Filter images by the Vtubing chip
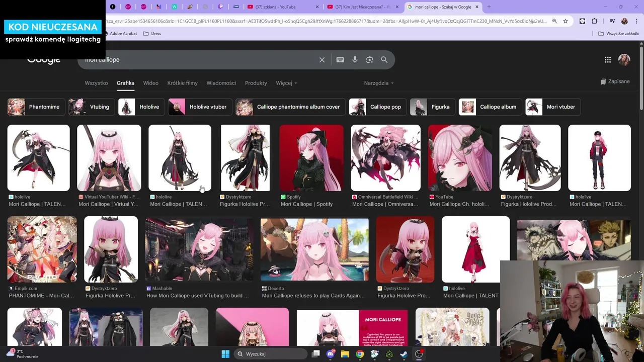Screen dimensions: 644x362 coord(91,107)
